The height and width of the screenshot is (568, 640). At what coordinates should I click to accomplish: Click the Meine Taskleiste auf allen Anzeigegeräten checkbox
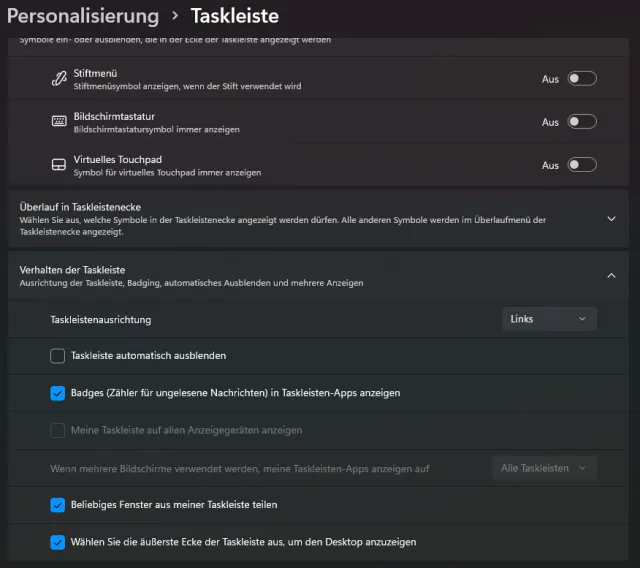tap(58, 430)
